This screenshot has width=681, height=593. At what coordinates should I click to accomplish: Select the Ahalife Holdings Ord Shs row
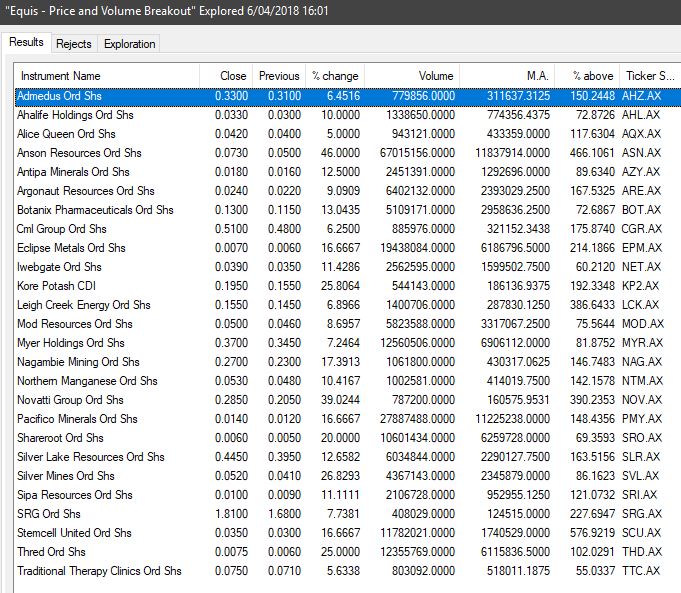pos(348,115)
